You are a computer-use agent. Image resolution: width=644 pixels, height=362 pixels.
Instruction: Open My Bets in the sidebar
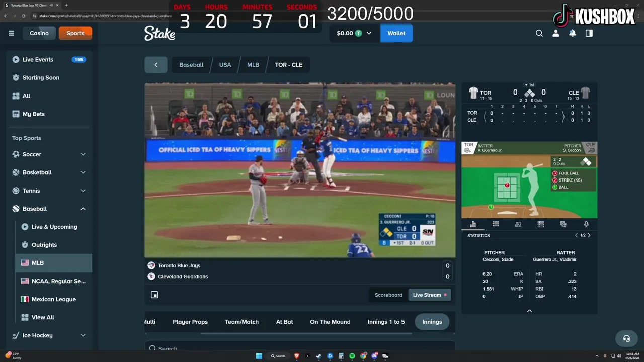tap(49, 114)
